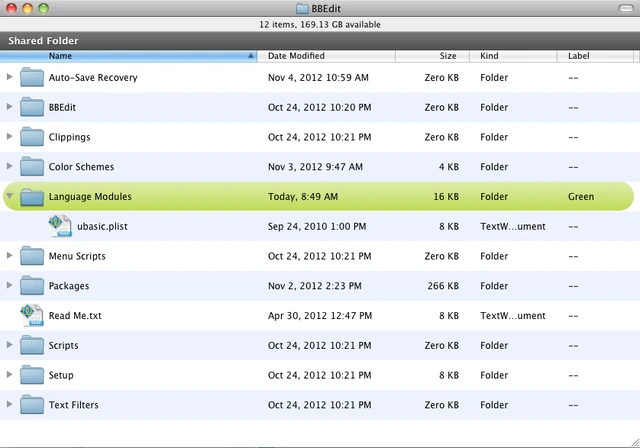Select the Setup folder name

[61, 375]
